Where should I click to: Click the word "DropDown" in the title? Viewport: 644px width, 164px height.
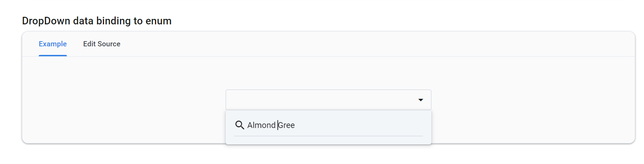coord(46,21)
